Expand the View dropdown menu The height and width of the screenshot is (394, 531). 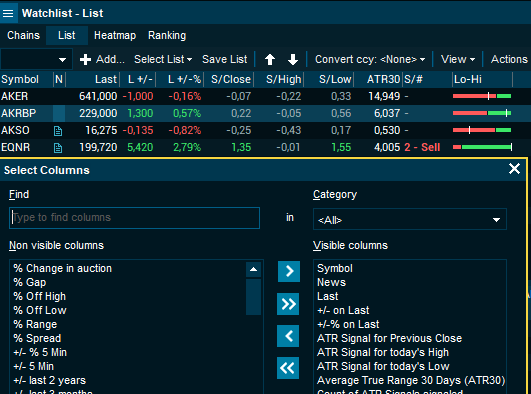(x=458, y=59)
